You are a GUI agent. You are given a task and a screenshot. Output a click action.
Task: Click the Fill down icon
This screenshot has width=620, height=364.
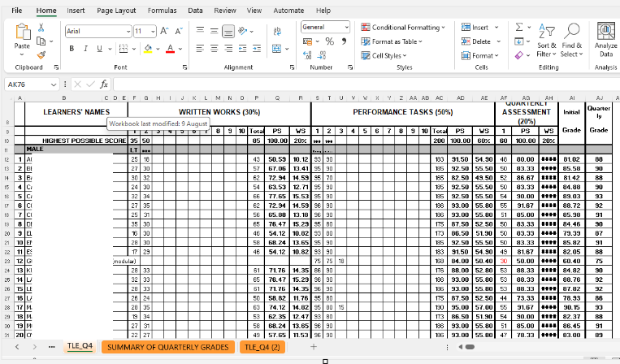(x=518, y=41)
